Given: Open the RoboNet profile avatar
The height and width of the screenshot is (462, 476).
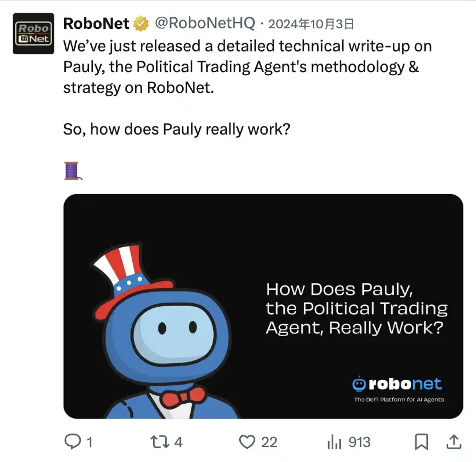Looking at the screenshot, I should click(34, 33).
